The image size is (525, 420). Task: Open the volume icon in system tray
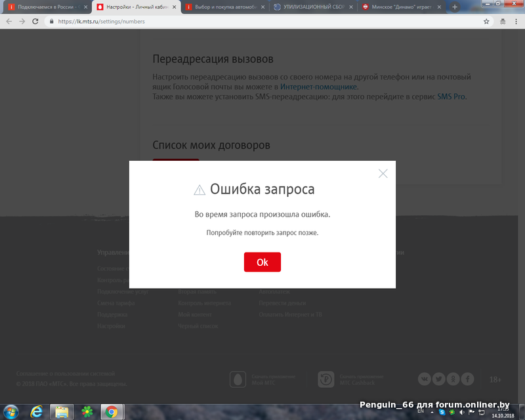pos(462,412)
